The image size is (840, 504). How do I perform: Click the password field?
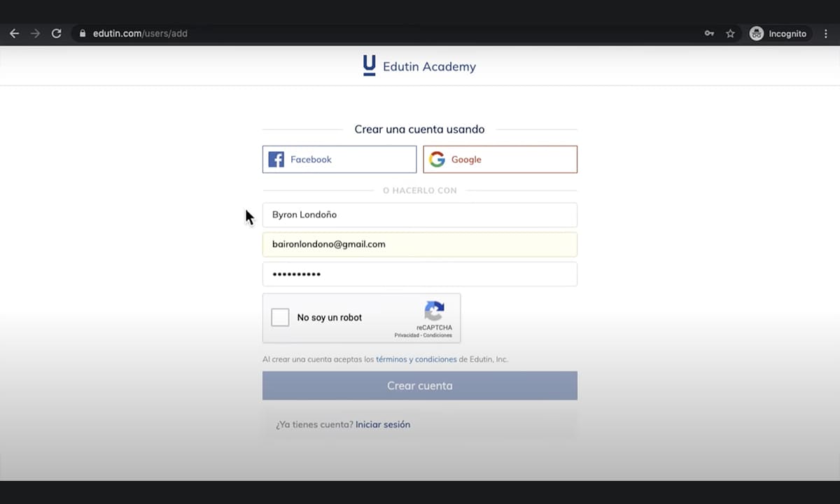tap(420, 274)
